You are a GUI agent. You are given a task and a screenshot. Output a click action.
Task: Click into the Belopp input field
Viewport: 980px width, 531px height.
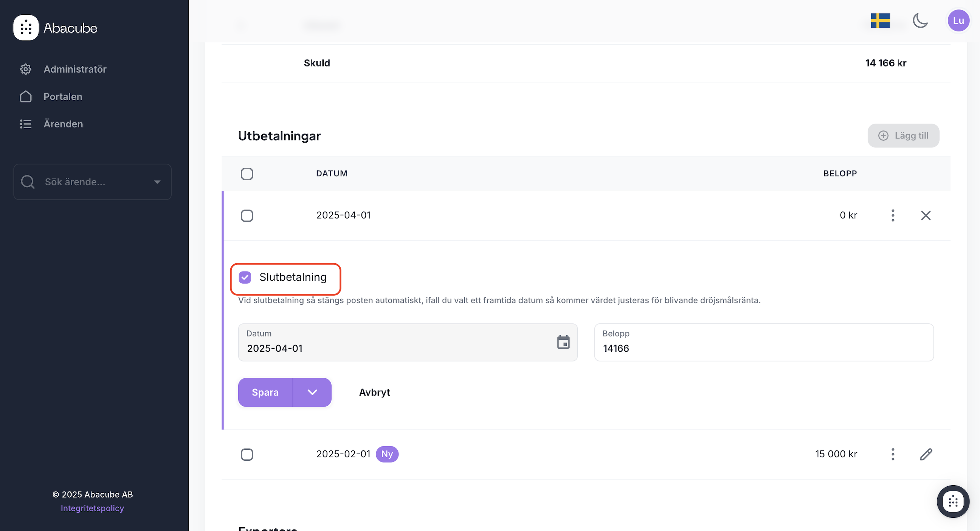pyautogui.click(x=763, y=348)
